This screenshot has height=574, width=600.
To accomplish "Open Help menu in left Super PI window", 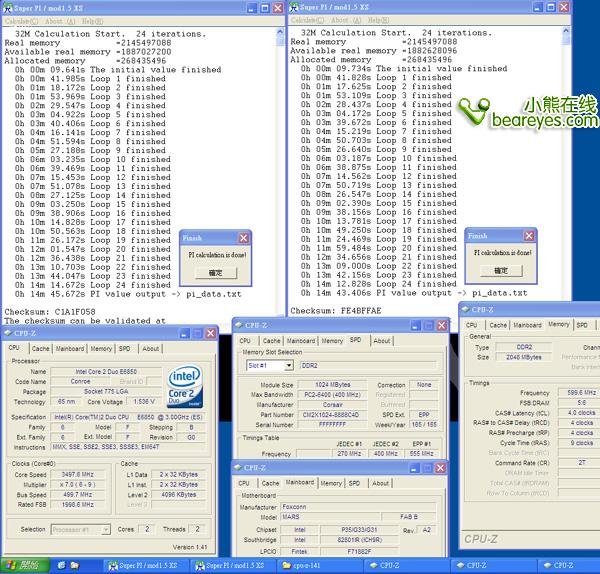I will coord(92,21).
